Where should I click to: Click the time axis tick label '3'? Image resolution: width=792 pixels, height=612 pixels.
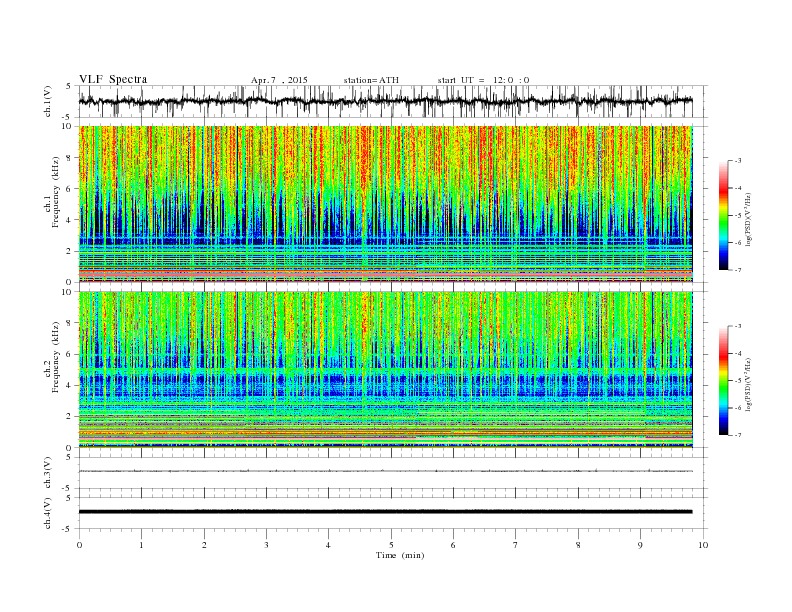266,545
